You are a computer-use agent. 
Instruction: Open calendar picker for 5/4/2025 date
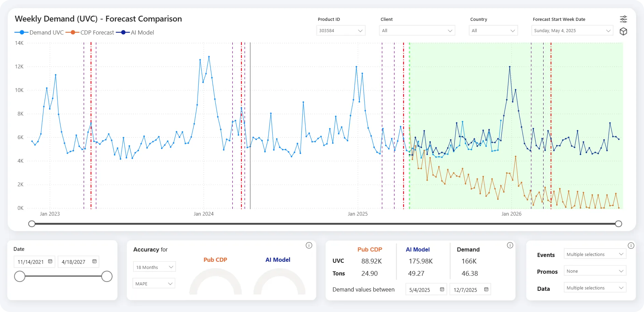(442, 289)
